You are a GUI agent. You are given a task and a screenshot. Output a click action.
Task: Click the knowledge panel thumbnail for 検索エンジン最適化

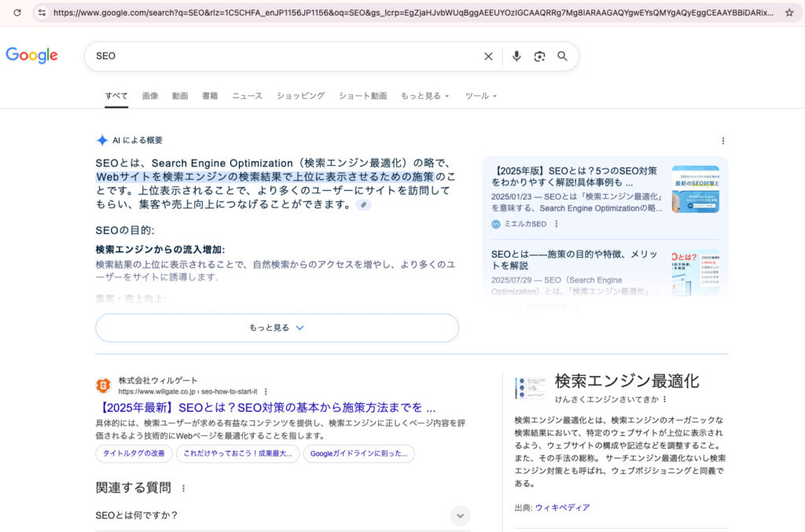tap(530, 388)
